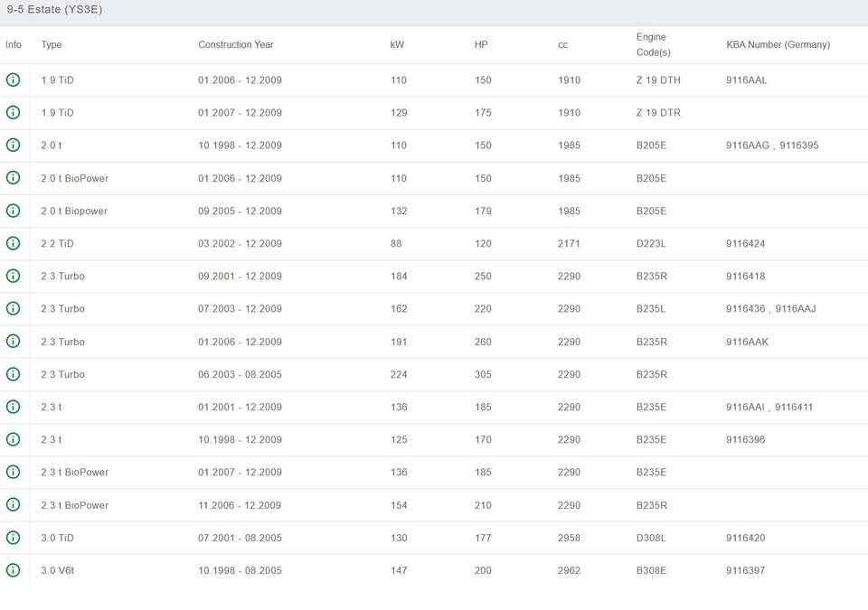Select the 2.2 TiD type cell
The width and height of the screenshot is (868, 610).
[57, 244]
